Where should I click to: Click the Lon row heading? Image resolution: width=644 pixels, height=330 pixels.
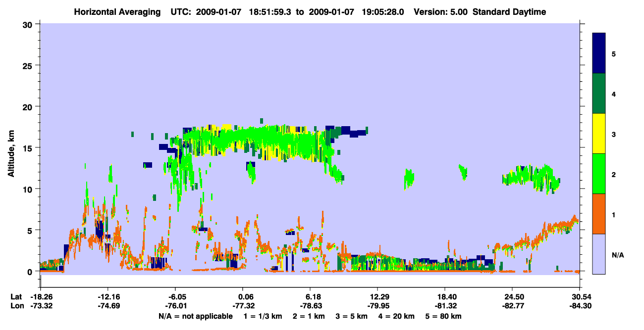click(16, 306)
